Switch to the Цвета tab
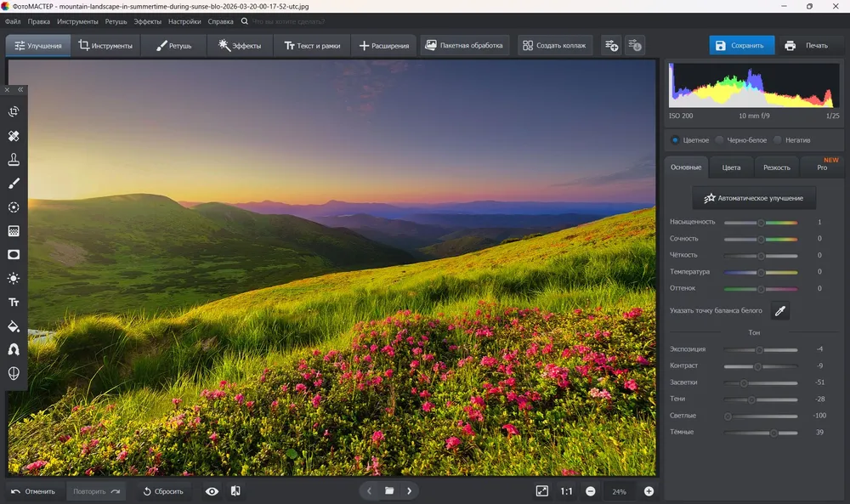This screenshot has width=850, height=504. click(x=731, y=167)
